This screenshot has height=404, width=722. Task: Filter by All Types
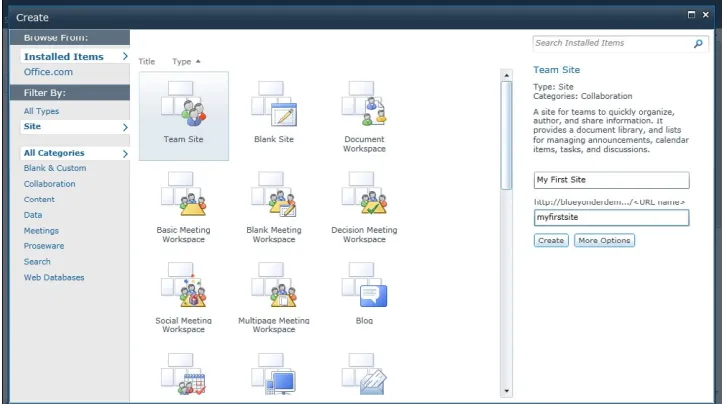point(41,111)
